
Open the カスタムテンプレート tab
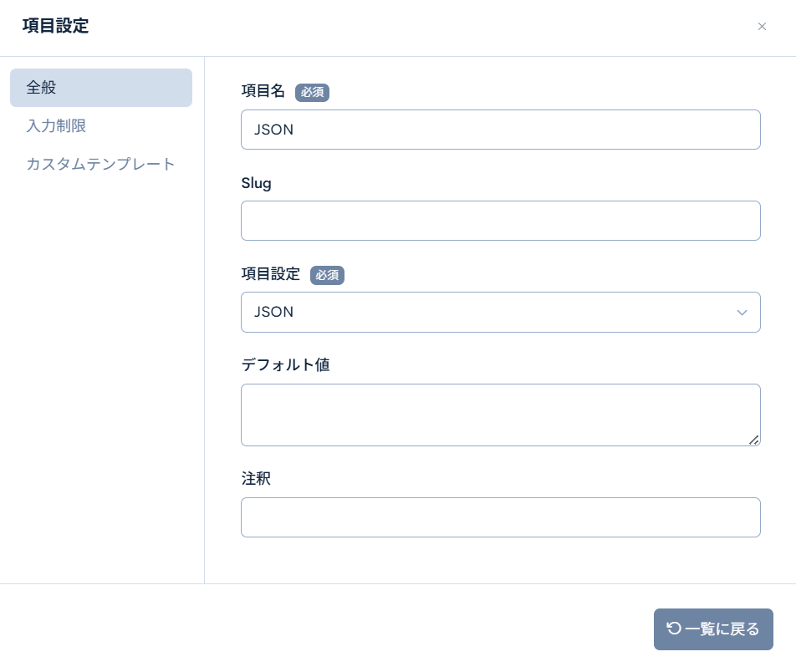[101, 164]
